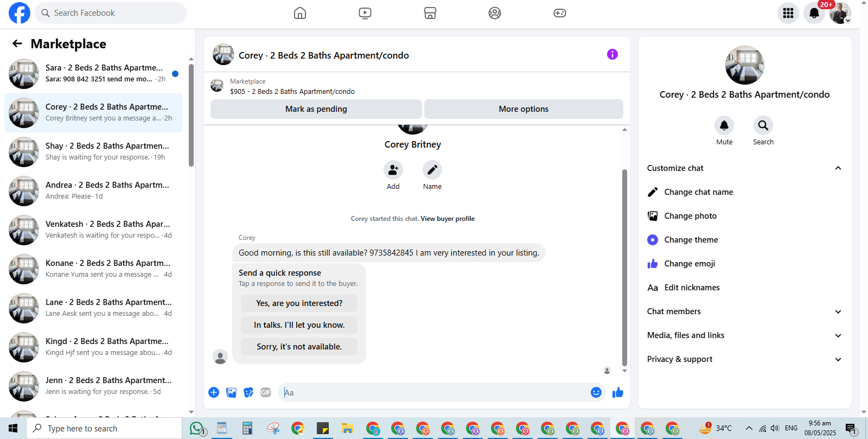The height and width of the screenshot is (439, 868).
Task: Expand the Privacy & support section
Action: (744, 359)
